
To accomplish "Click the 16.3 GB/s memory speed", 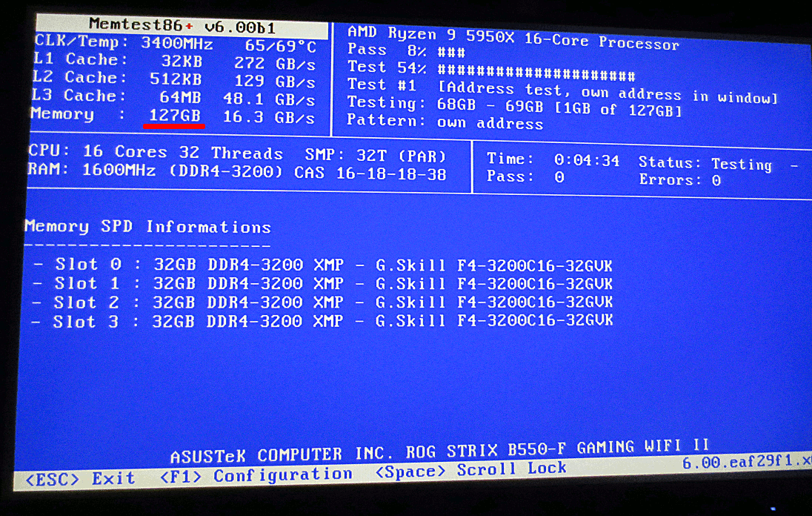I will coord(268,117).
